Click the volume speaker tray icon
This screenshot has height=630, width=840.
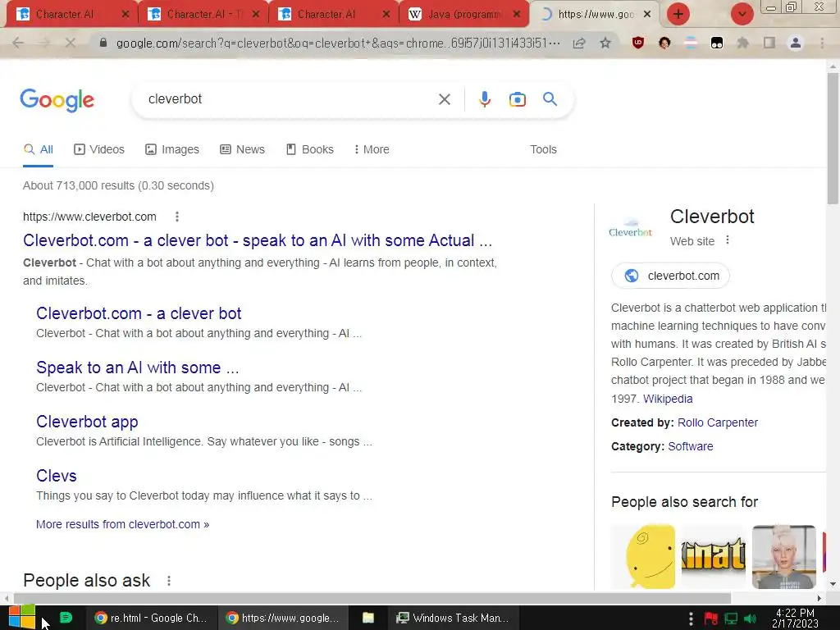click(750, 619)
